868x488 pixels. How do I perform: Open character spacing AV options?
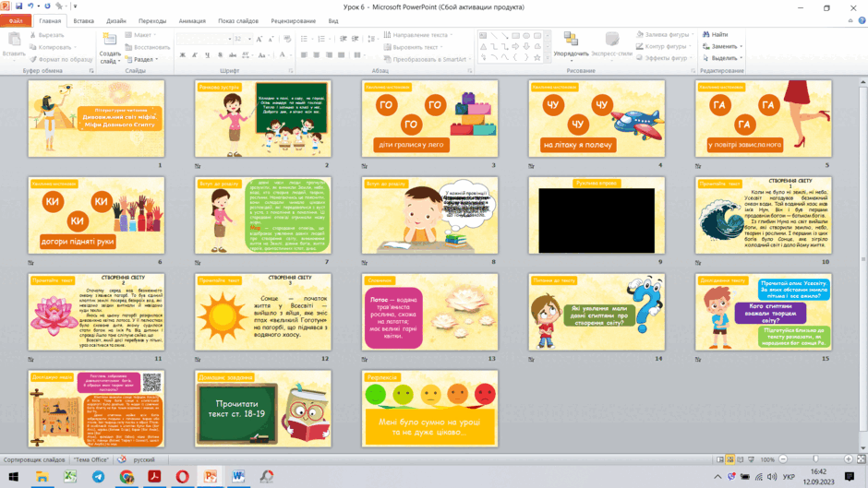[247, 54]
